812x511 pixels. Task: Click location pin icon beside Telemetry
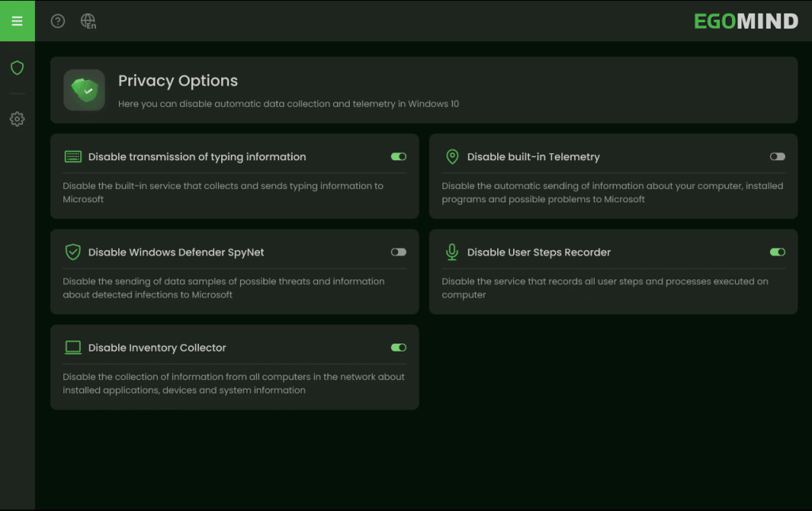[x=452, y=157]
